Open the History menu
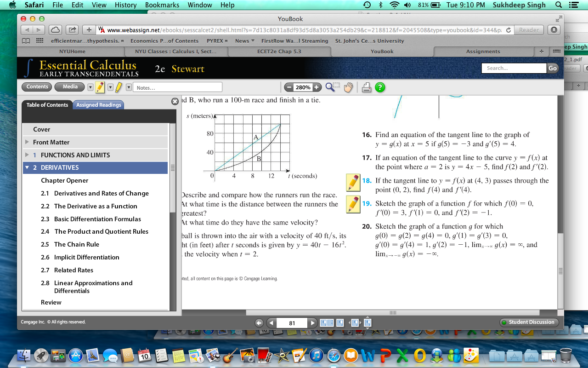The height and width of the screenshot is (368, 588). click(125, 5)
